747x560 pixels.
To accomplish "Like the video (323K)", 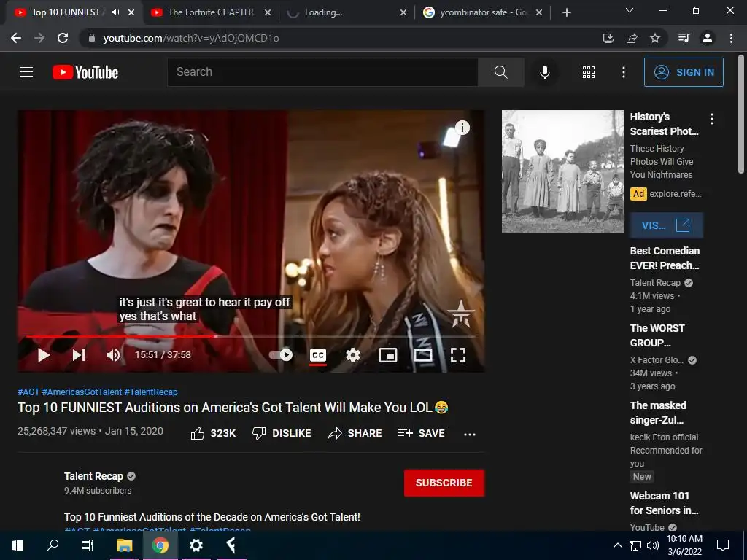I will tap(213, 433).
